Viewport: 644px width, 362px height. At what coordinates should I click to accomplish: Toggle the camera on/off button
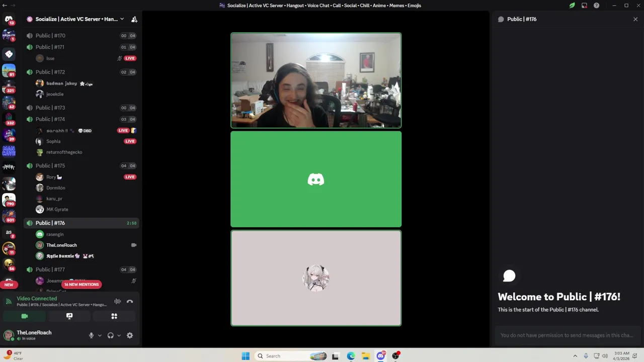[x=24, y=316]
